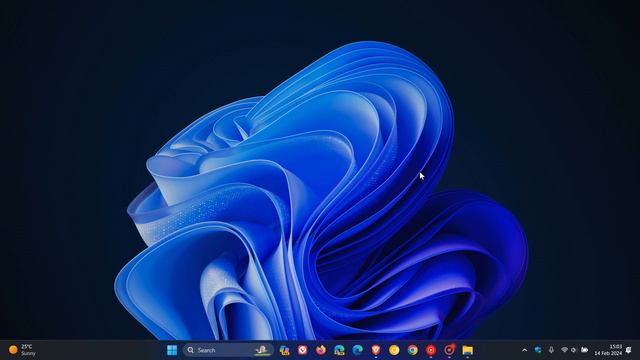Open the red play-button app on taskbar
This screenshot has height=360, width=640.
click(431, 350)
